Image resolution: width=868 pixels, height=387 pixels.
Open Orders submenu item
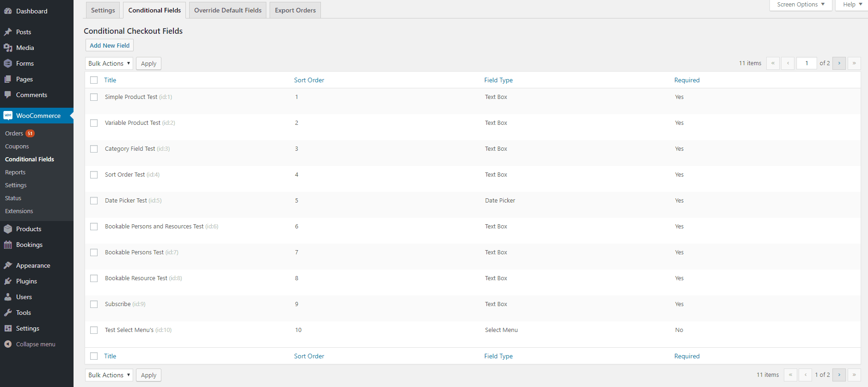click(14, 133)
